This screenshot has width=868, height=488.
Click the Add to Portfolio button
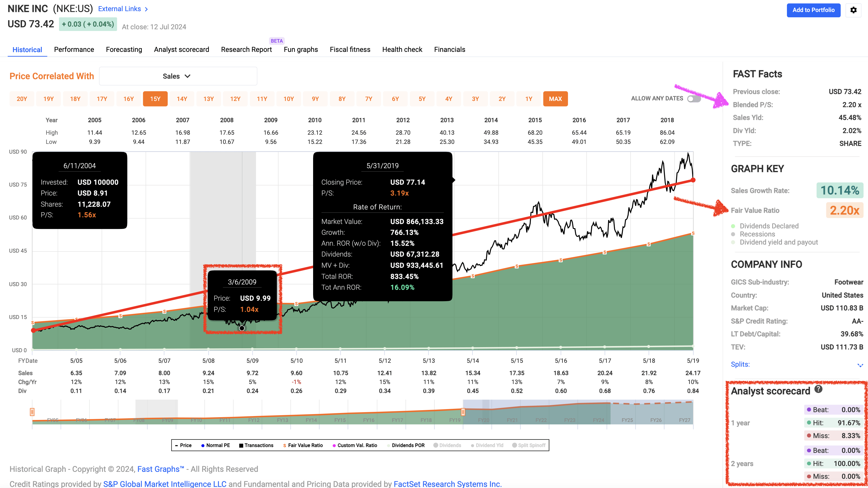[x=813, y=10]
